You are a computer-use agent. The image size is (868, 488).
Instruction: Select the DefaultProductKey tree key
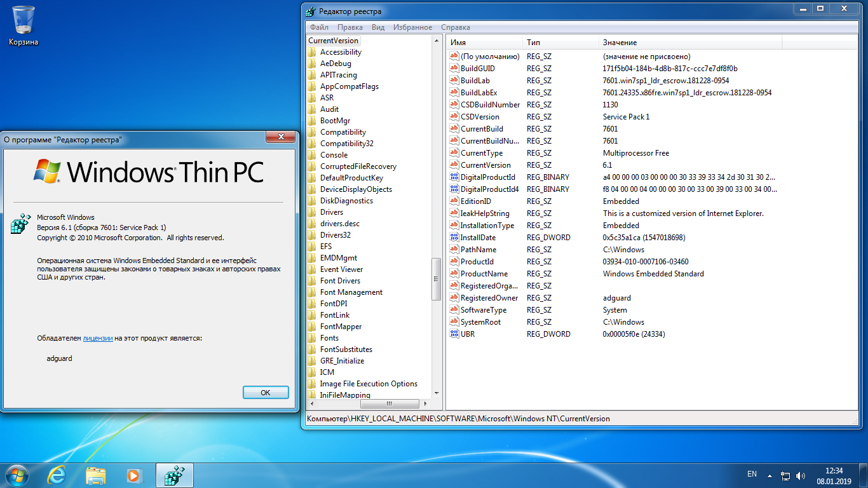pos(351,178)
